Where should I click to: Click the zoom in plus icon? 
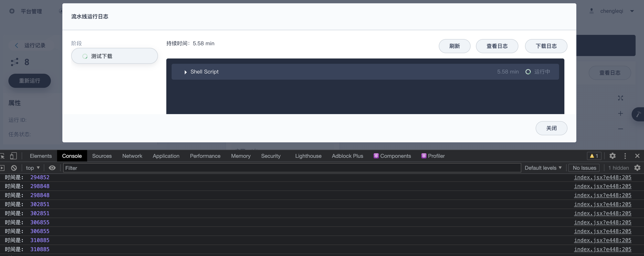(620, 113)
